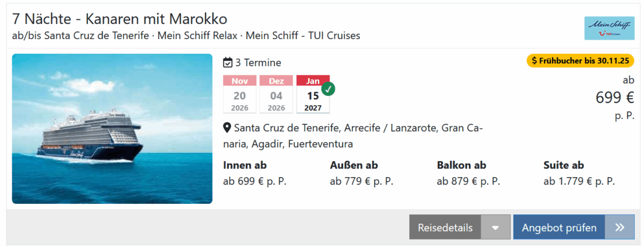Click the calendar check icon beside 3 Termine
This screenshot has height=246, width=644.
[228, 63]
